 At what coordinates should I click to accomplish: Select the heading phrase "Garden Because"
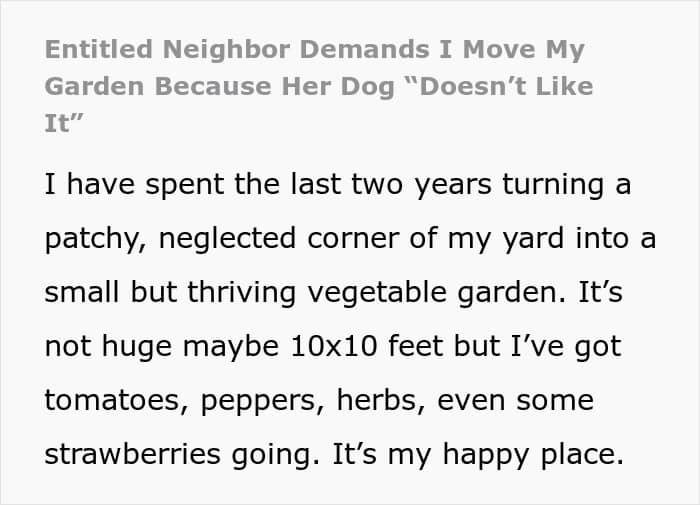158,86
